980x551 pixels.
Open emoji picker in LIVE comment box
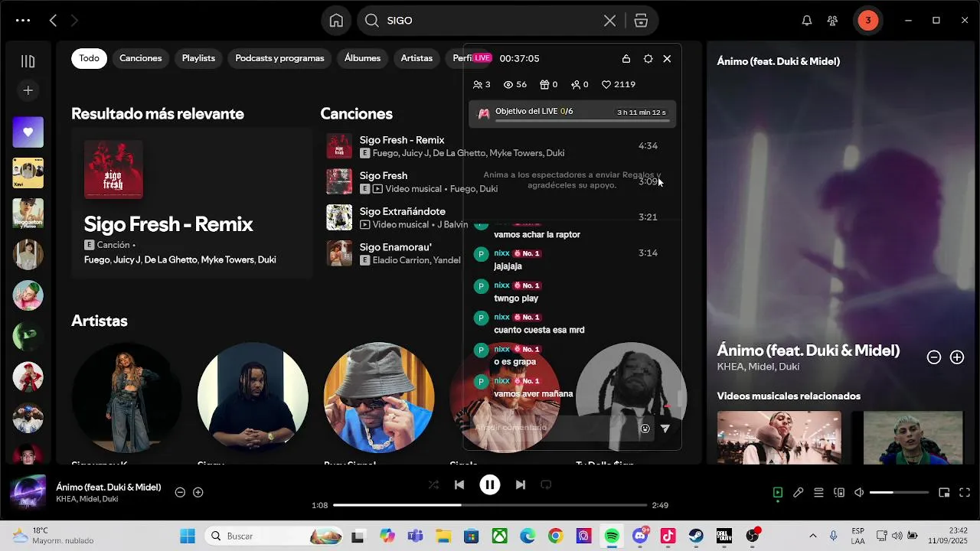tap(645, 429)
